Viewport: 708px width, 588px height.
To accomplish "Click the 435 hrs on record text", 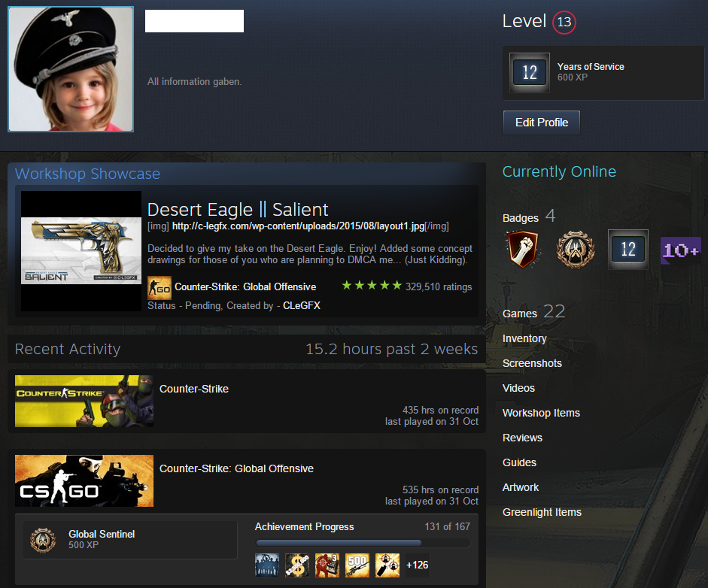I will (x=440, y=411).
